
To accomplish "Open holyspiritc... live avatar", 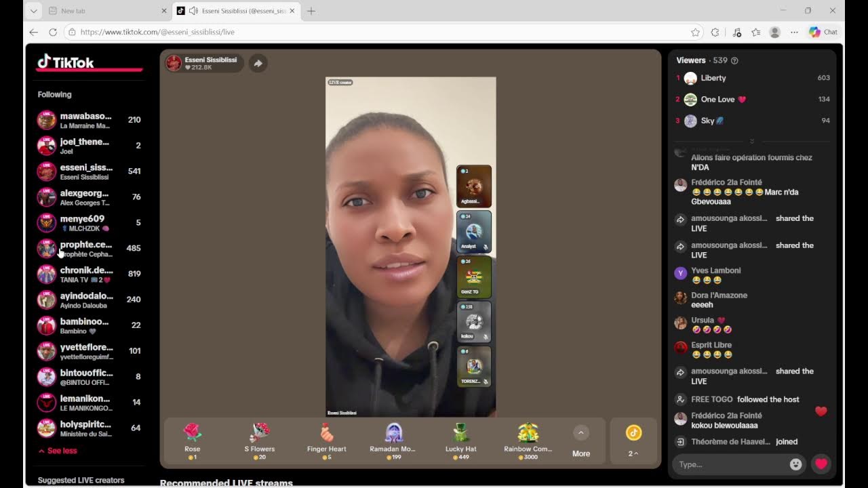I will (46, 428).
